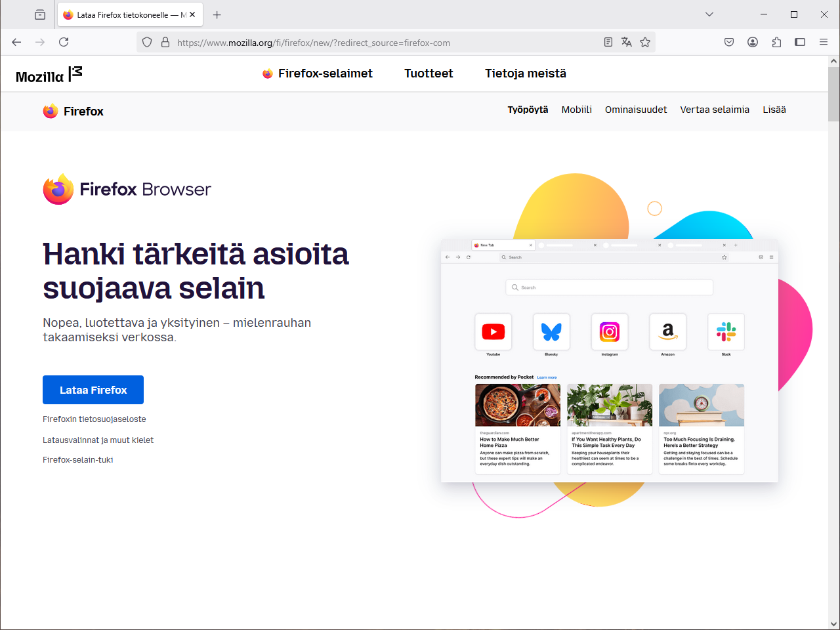Expand the list all tabs chevron
The height and width of the screenshot is (630, 840).
[709, 14]
